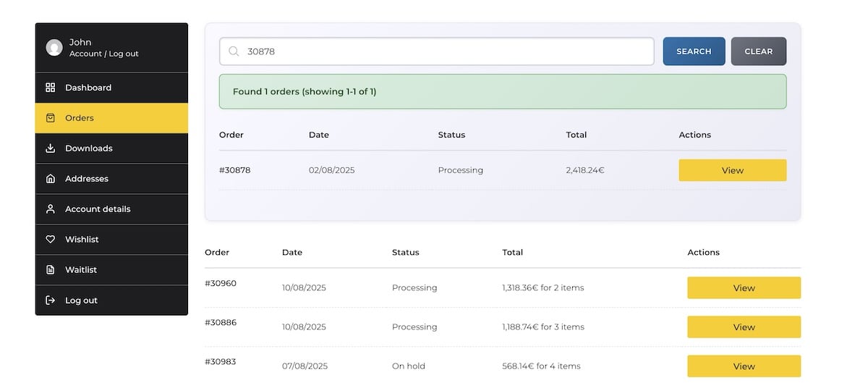This screenshot has width=868, height=383.
Task: Click Processing status of order #30886
Action: (x=414, y=327)
